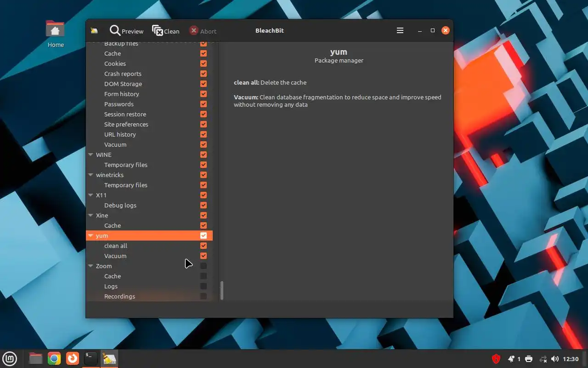Click the yum heading in details pane
Image resolution: width=588 pixels, height=368 pixels.
[339, 52]
